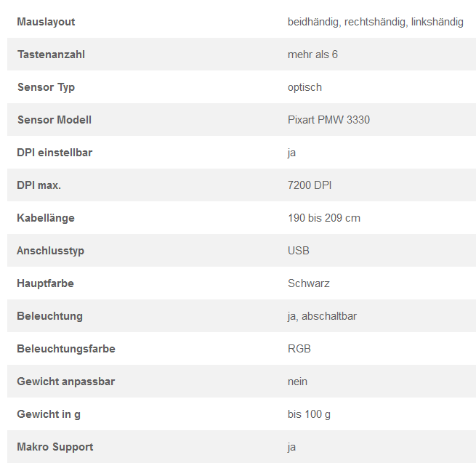Click the Beleuchtungsfarbe label

click(x=66, y=349)
